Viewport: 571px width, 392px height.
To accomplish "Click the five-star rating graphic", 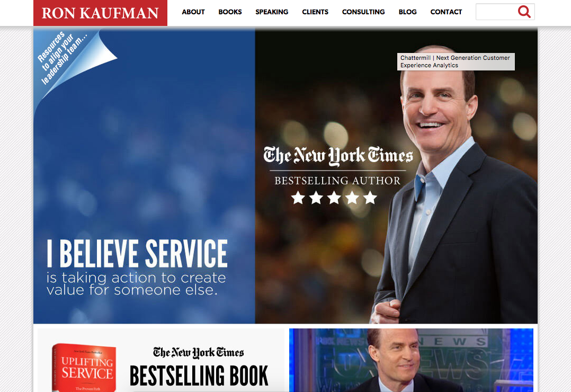I will click(334, 198).
